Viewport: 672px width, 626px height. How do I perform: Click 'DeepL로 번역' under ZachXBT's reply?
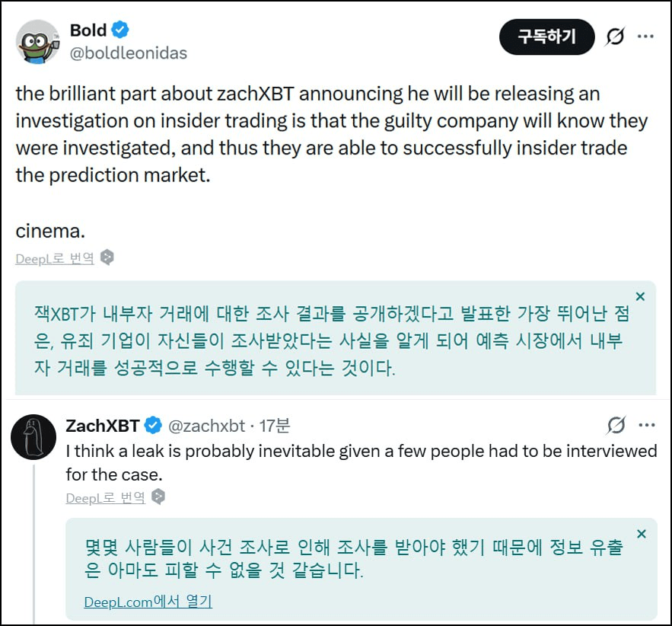pos(105,498)
